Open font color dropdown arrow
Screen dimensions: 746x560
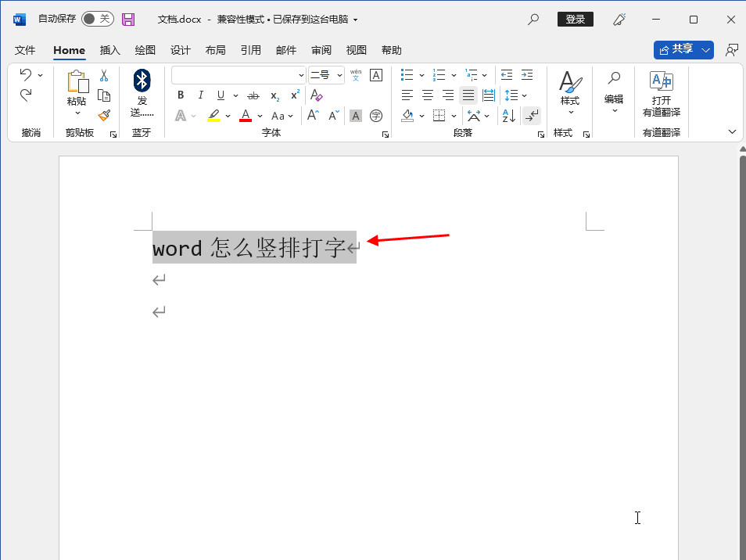pos(260,116)
